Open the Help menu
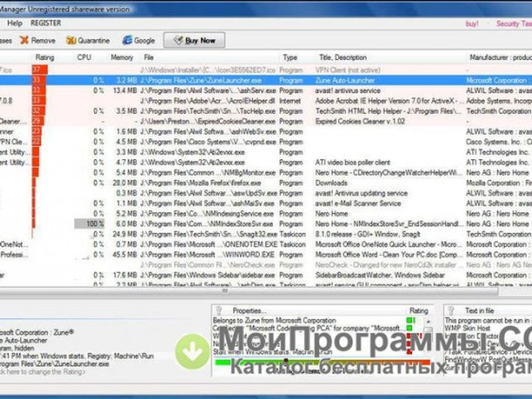The width and height of the screenshot is (532, 399). click(15, 23)
